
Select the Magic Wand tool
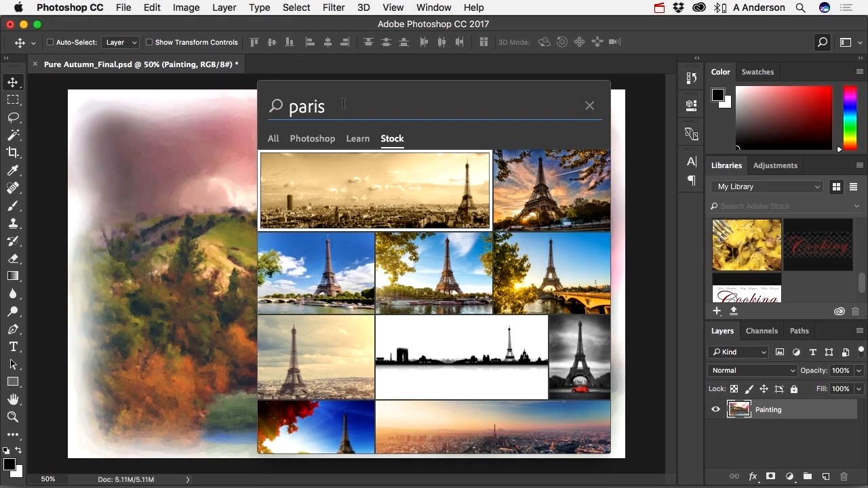pyautogui.click(x=13, y=135)
